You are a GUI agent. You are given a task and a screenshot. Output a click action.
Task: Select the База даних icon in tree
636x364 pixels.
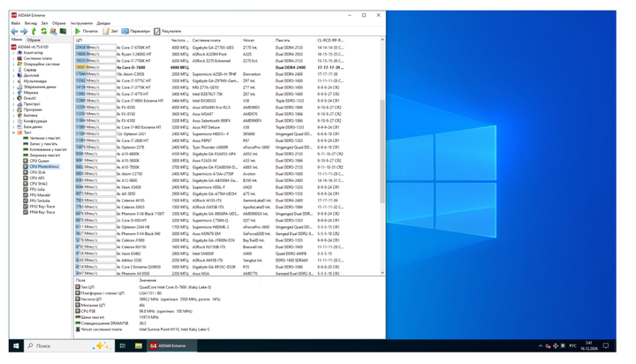tap(19, 126)
